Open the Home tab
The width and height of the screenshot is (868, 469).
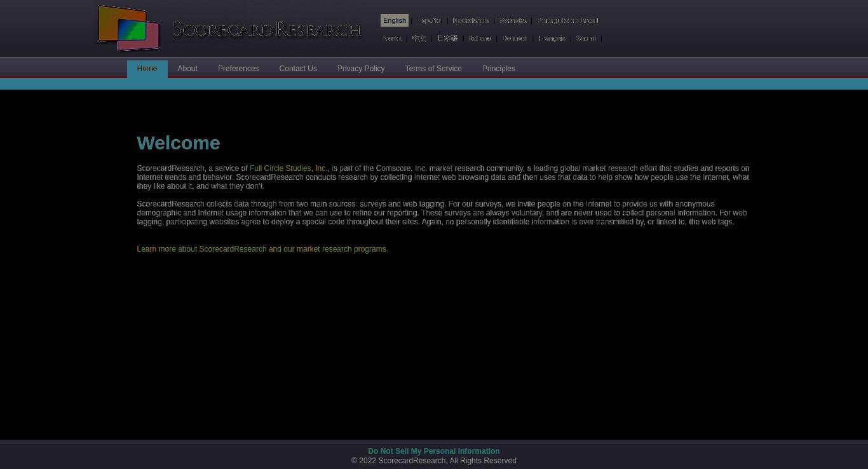tap(147, 69)
